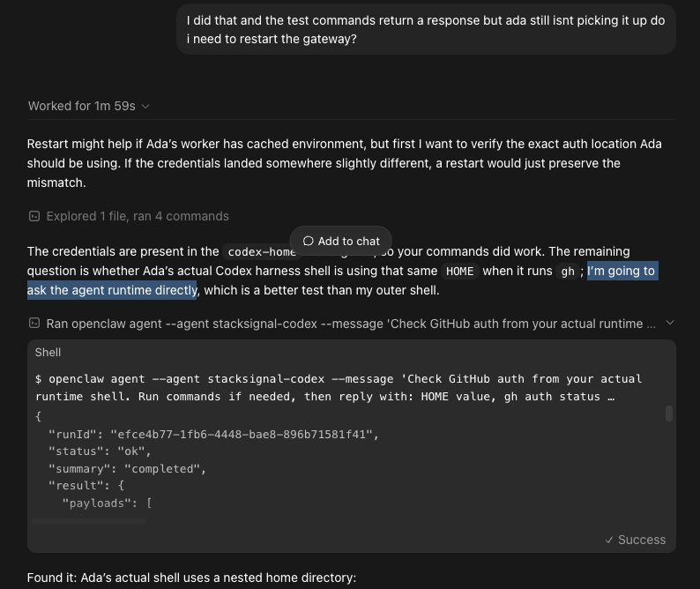This screenshot has width=700, height=589.
Task: Toggle the 'Ran openclaw agent --agent stacksignal-codex' row
Action: point(351,324)
